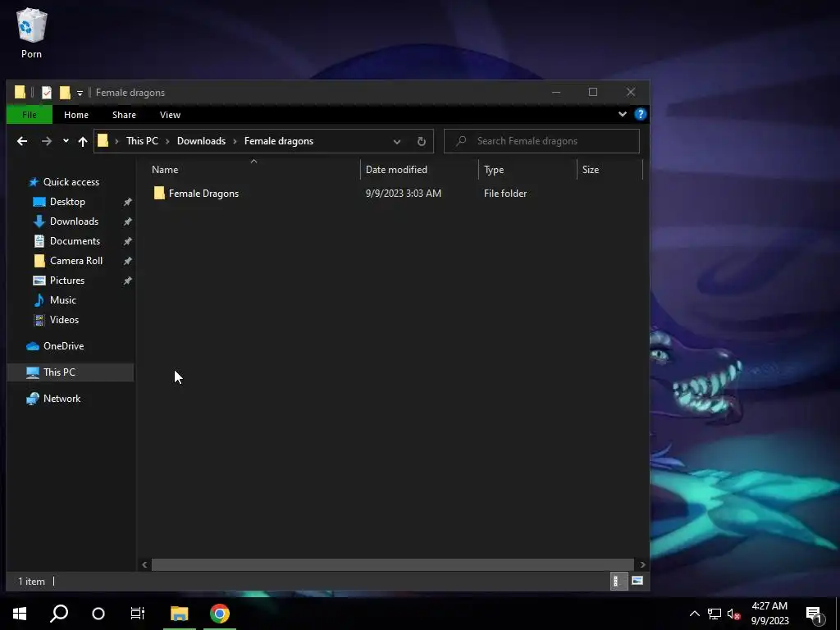840x630 pixels.
Task: Open Desktop in the navigation pane
Action: [x=67, y=202]
